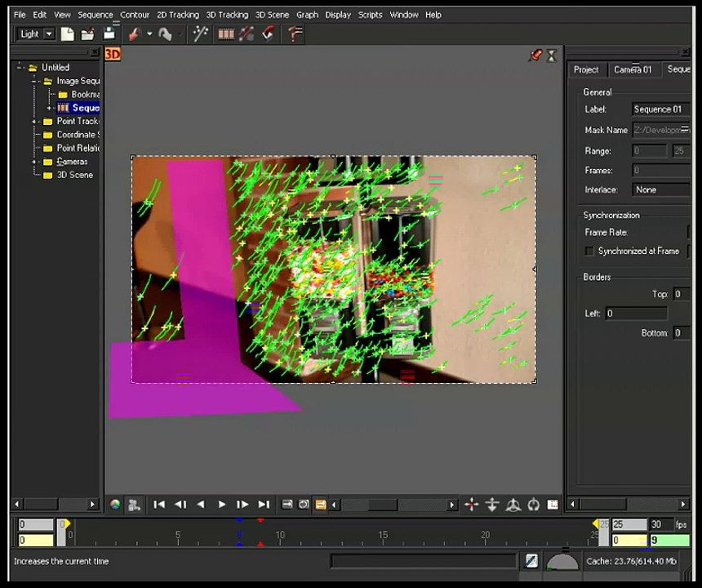Image resolution: width=702 pixels, height=588 pixels.
Task: Click the Label field showing Sequence 01
Action: point(661,109)
